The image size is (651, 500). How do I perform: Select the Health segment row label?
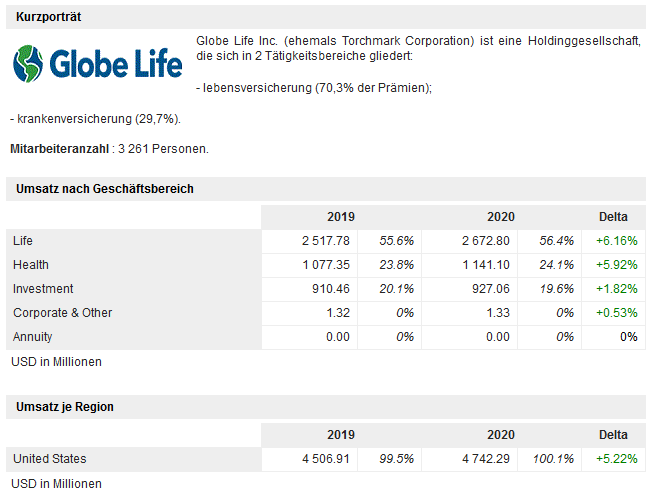point(31,265)
